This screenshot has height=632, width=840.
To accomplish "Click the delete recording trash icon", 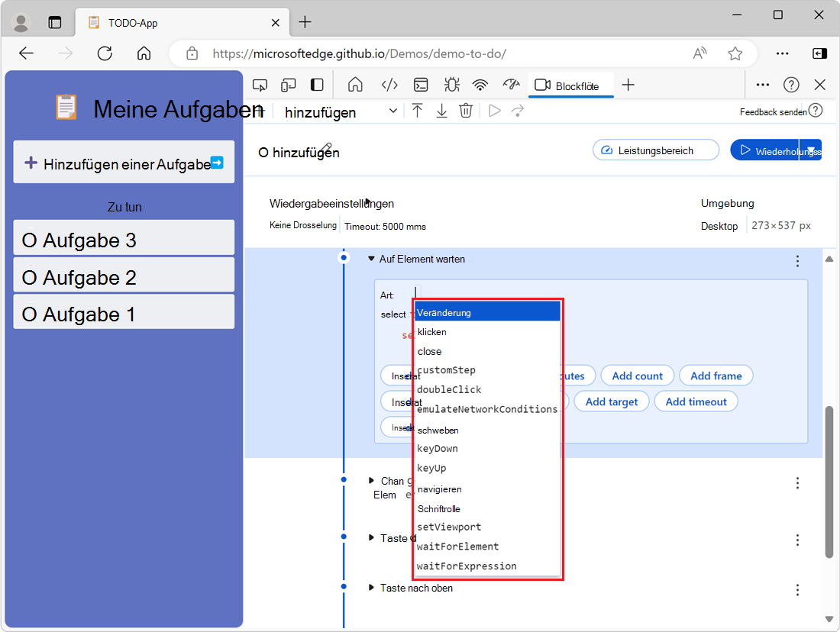I will (466, 111).
